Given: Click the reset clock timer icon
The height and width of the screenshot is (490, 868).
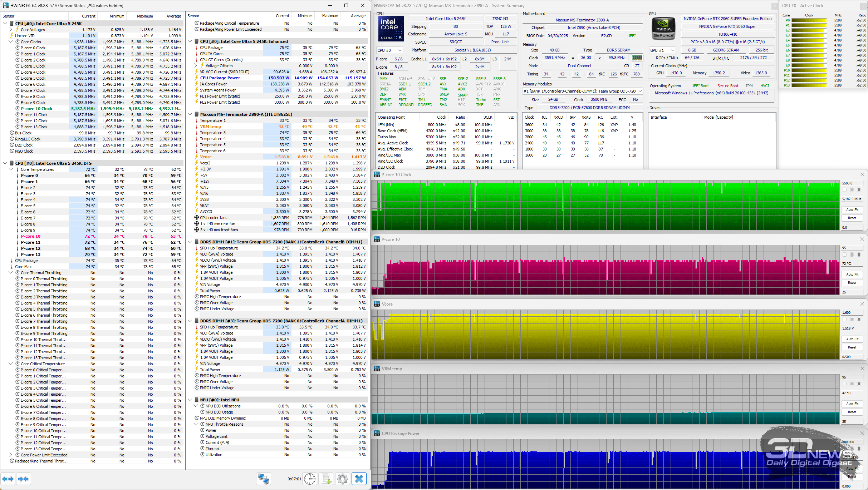Looking at the screenshot, I should click(x=310, y=479).
